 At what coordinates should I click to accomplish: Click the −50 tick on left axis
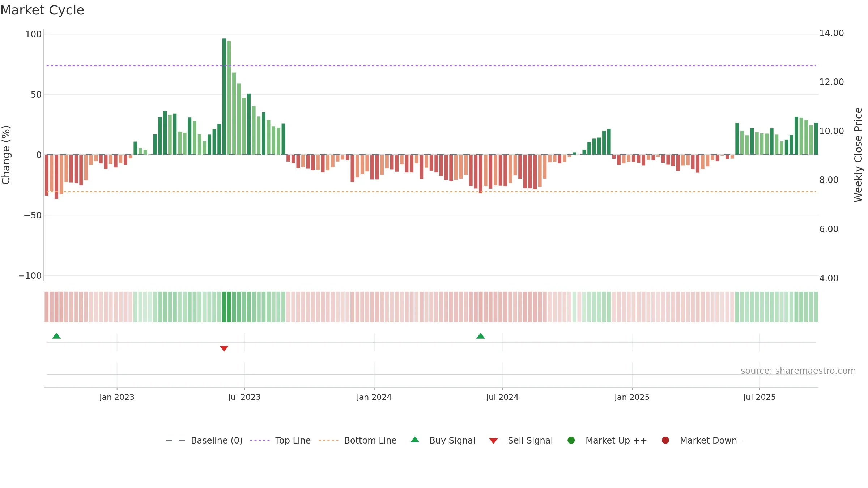coord(33,215)
